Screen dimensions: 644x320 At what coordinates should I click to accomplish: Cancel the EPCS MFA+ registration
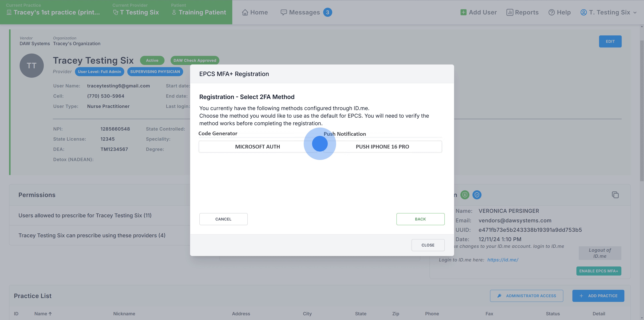click(223, 219)
